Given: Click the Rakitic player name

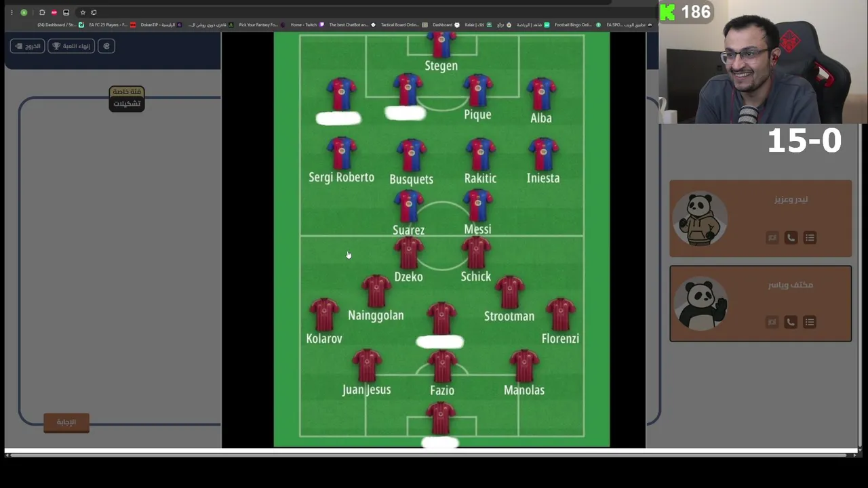Looking at the screenshot, I should [480, 178].
